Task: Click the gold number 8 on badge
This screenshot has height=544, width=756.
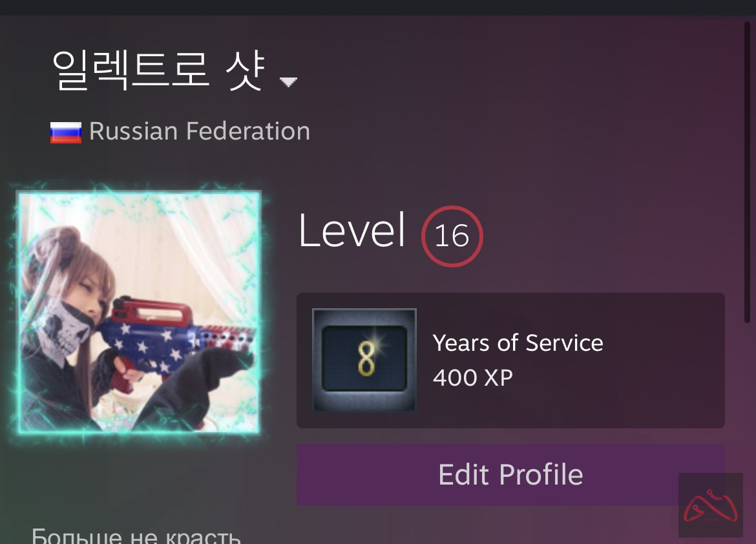Action: tap(366, 359)
